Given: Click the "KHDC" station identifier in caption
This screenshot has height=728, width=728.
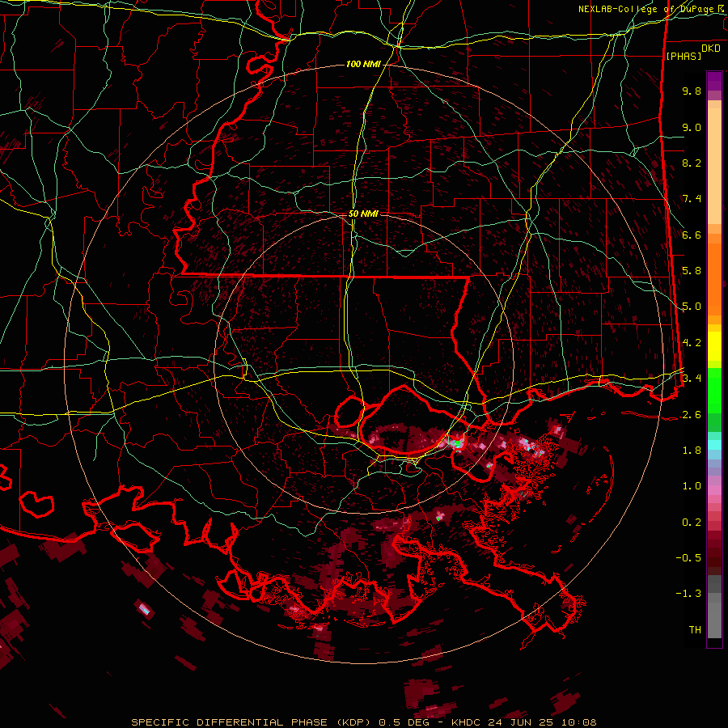Looking at the screenshot, I should coord(468,722).
